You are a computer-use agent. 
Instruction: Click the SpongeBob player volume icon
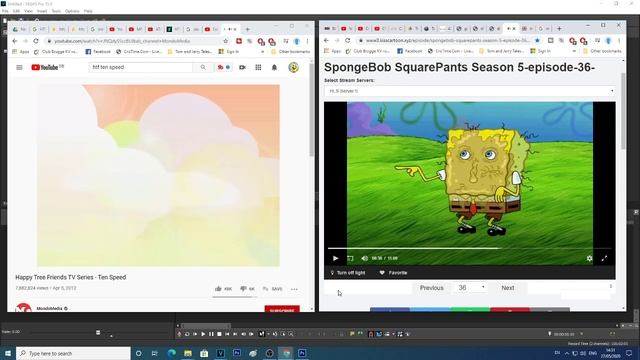pyautogui.click(x=364, y=258)
